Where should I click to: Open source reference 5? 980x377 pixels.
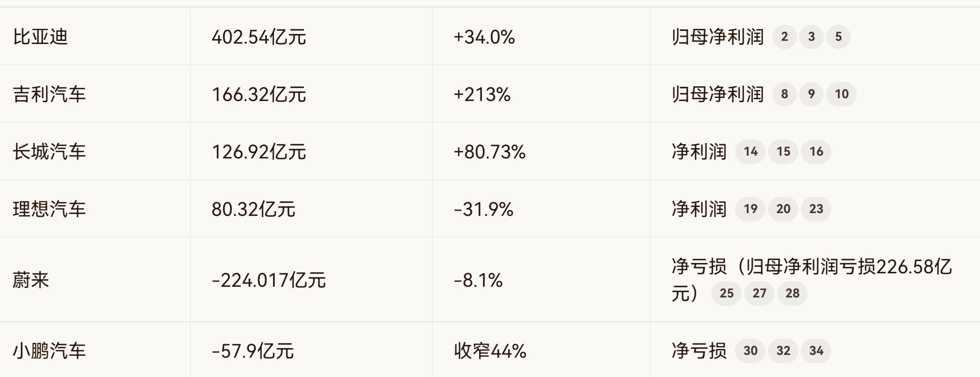(x=838, y=37)
